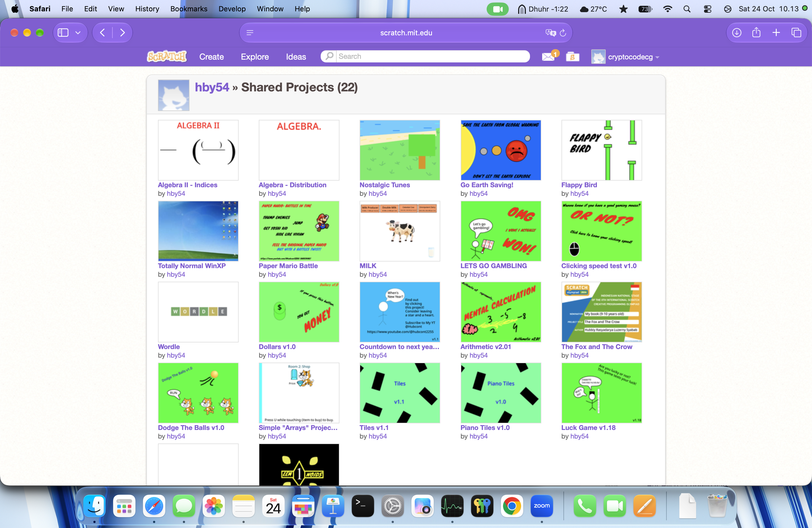Image resolution: width=812 pixels, height=528 pixels.
Task: Open the page reader menu icon
Action: click(250, 33)
